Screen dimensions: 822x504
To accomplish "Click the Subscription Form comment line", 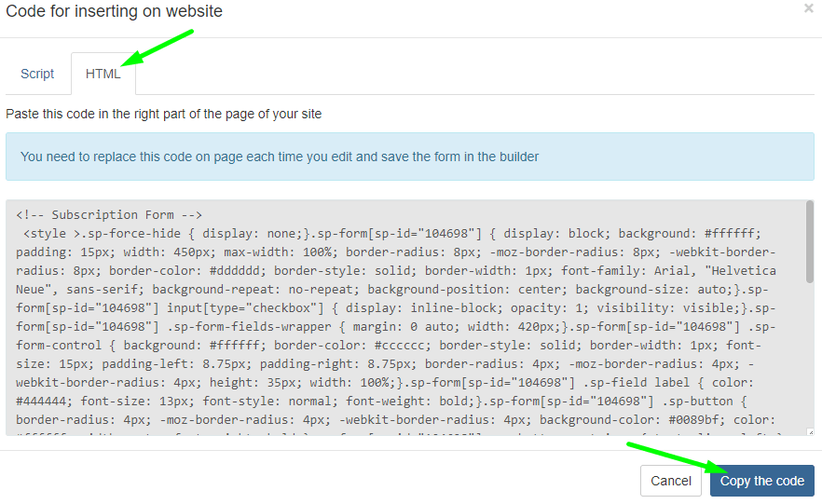I will 109,214.
